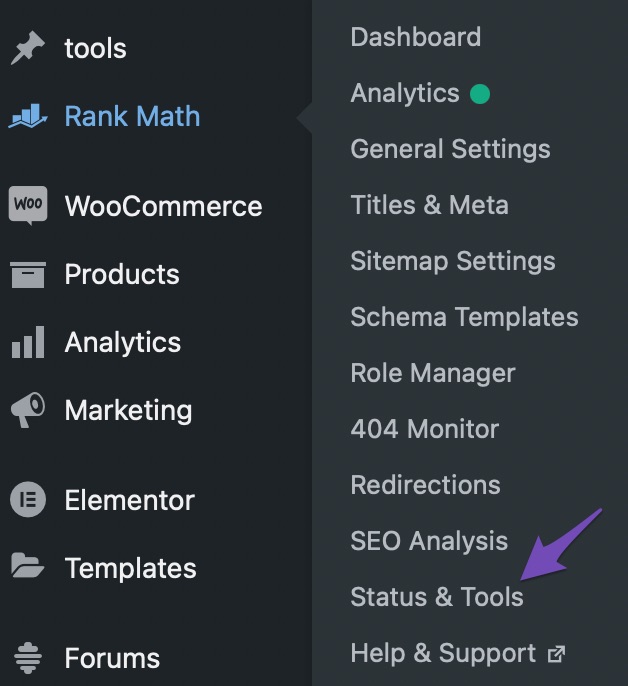The image size is (628, 686).
Task: Click the Rank Math chart icon
Action: (28, 117)
